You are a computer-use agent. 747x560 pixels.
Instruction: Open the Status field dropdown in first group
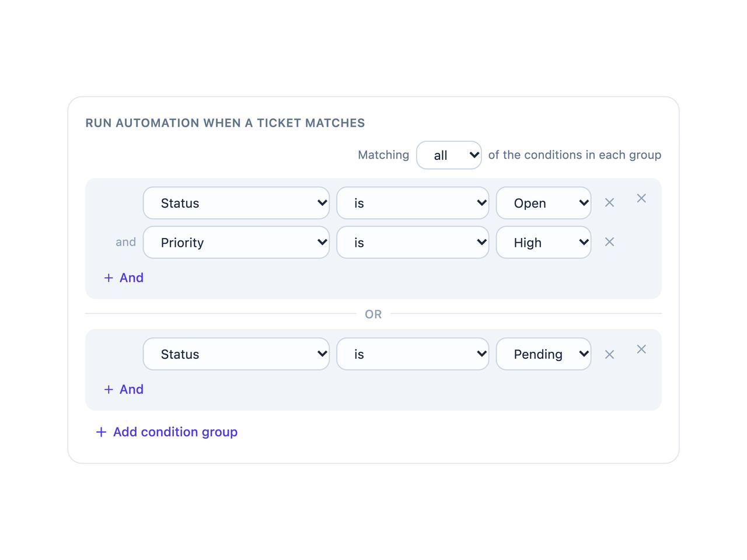tap(236, 203)
